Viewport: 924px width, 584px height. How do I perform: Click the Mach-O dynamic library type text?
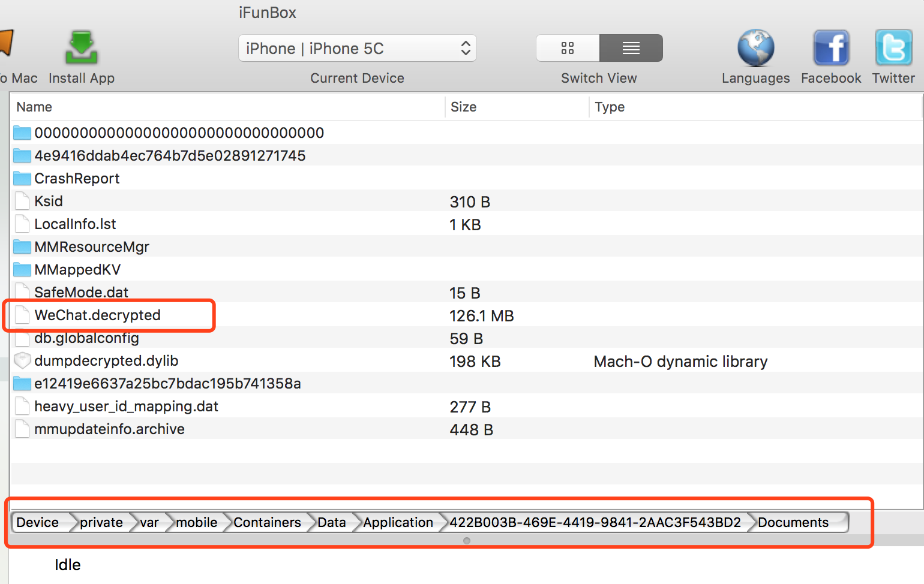click(680, 362)
